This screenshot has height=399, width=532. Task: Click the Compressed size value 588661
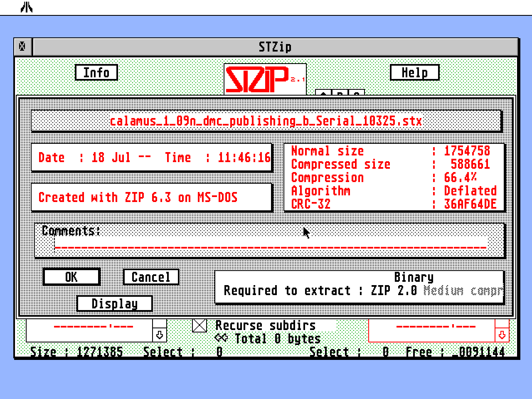470,164
